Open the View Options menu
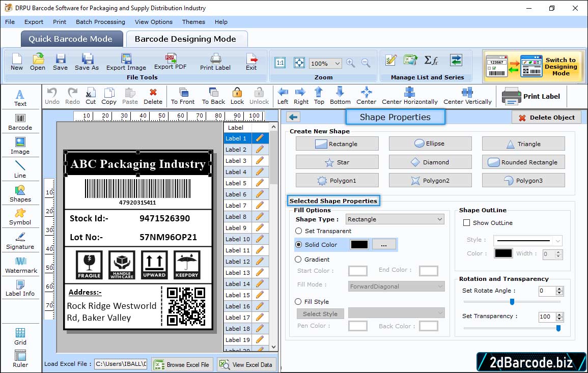This screenshot has height=373, width=588. [154, 22]
